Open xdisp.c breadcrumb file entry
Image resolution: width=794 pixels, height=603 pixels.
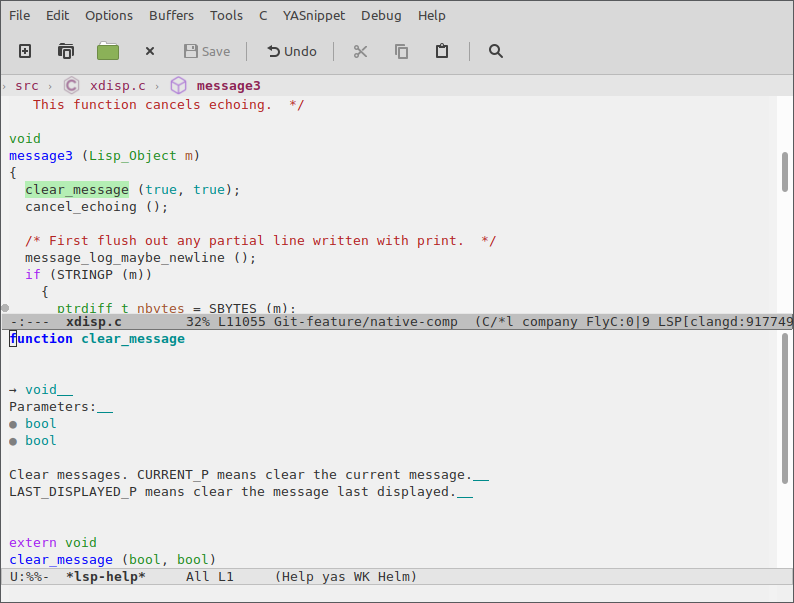coord(118,86)
